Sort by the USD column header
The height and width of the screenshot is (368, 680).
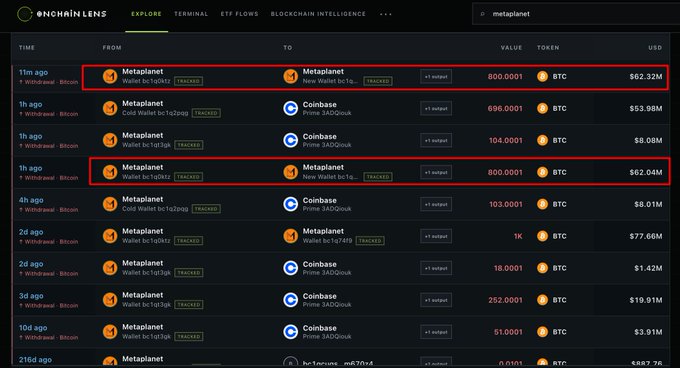(x=655, y=48)
